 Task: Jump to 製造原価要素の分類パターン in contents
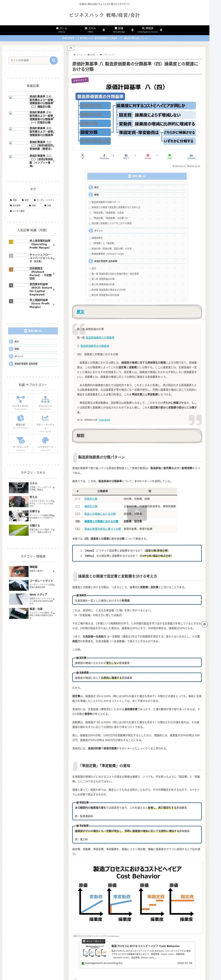106,202
